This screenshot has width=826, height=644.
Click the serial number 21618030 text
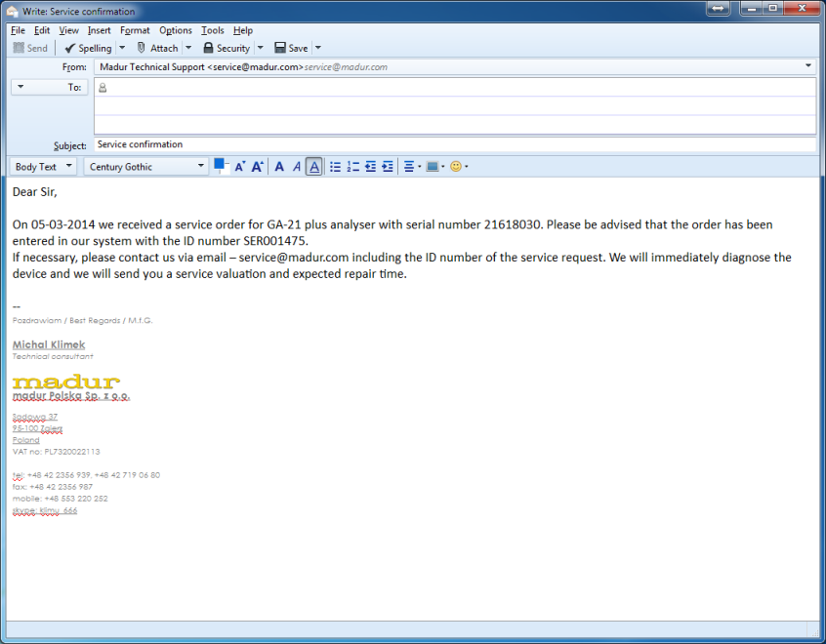(512, 224)
